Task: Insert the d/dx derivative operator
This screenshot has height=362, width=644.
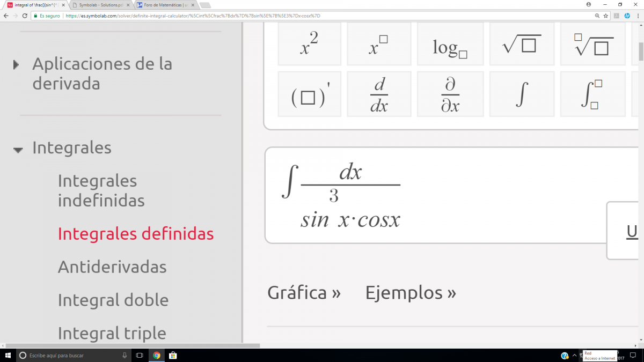Action: tap(379, 94)
